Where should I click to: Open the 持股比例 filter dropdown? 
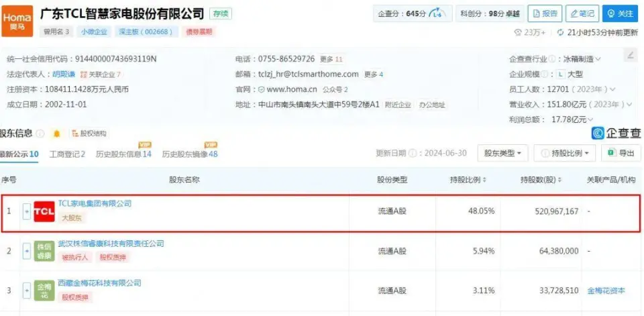tap(564, 154)
